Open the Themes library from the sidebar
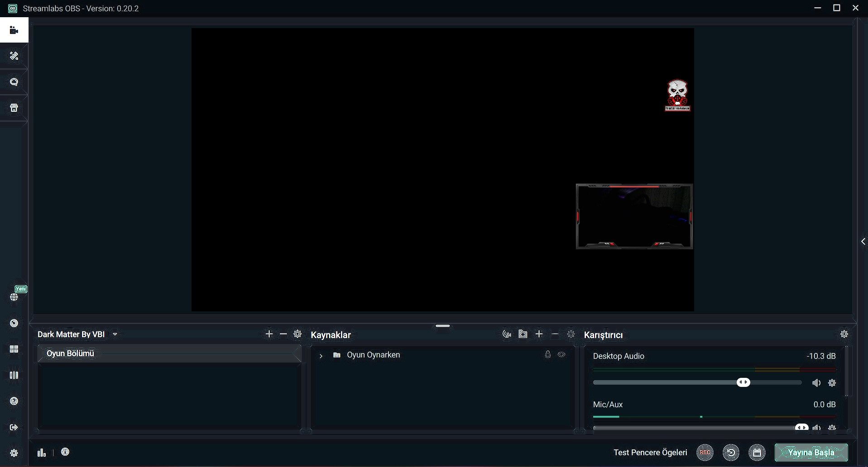 [x=14, y=56]
